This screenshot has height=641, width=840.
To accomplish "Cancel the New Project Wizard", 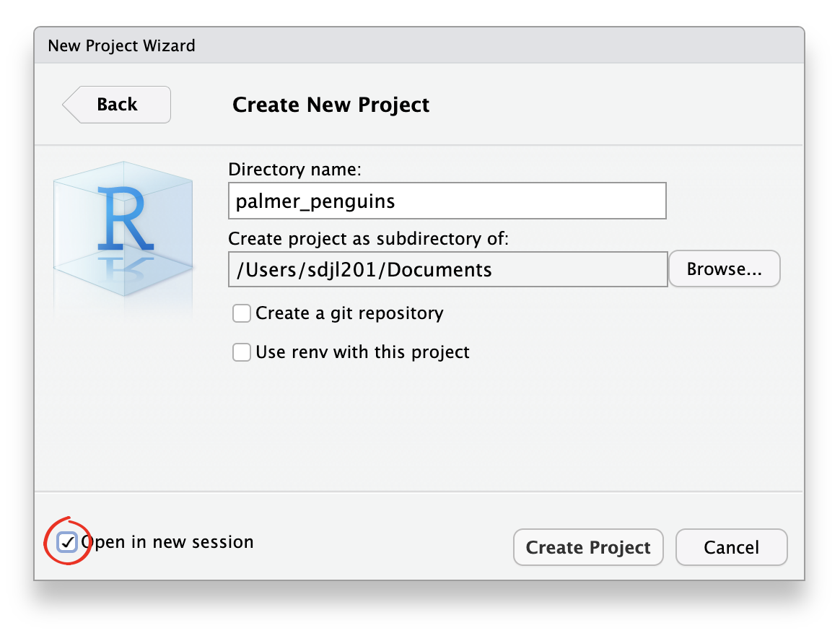I will pyautogui.click(x=731, y=547).
